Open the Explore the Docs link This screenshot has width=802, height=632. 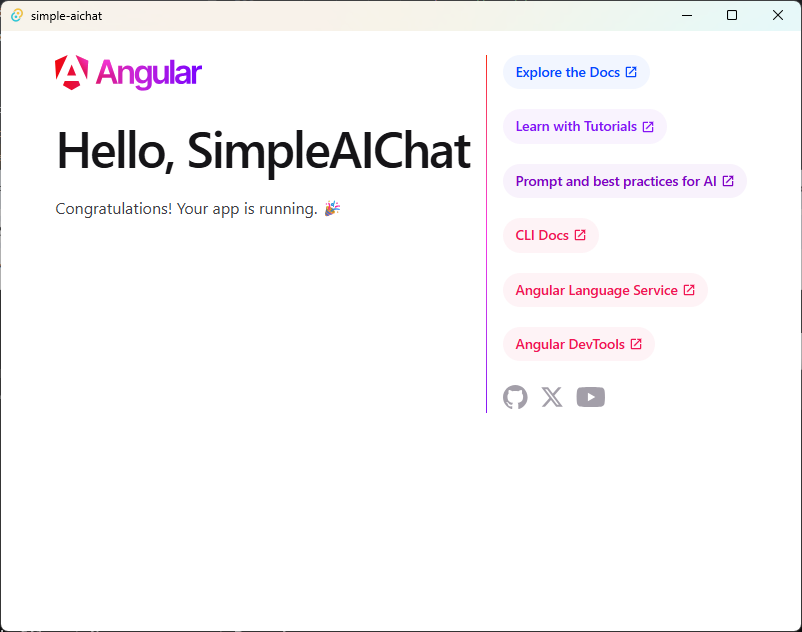point(566,72)
